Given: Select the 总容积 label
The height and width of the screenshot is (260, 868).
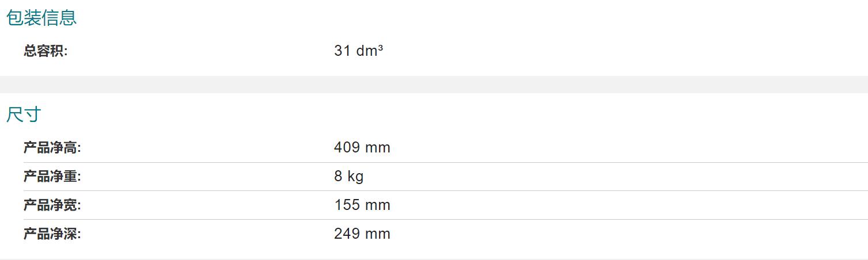Looking at the screenshot, I should [46, 51].
